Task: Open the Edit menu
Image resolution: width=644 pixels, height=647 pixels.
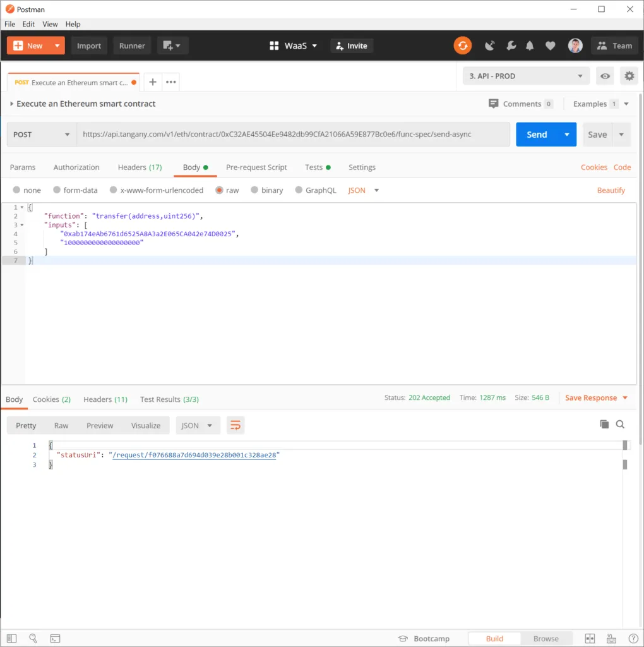Action: (28, 24)
